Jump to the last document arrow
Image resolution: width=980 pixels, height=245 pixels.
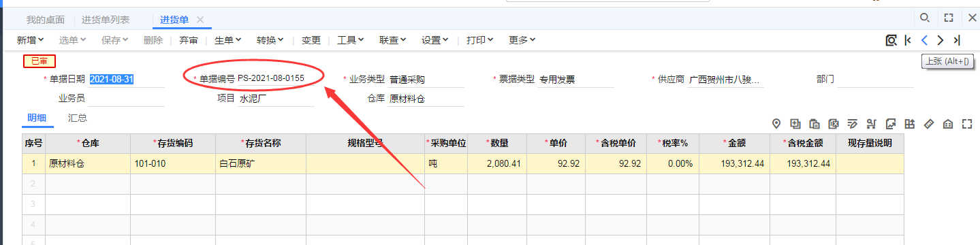coord(957,40)
